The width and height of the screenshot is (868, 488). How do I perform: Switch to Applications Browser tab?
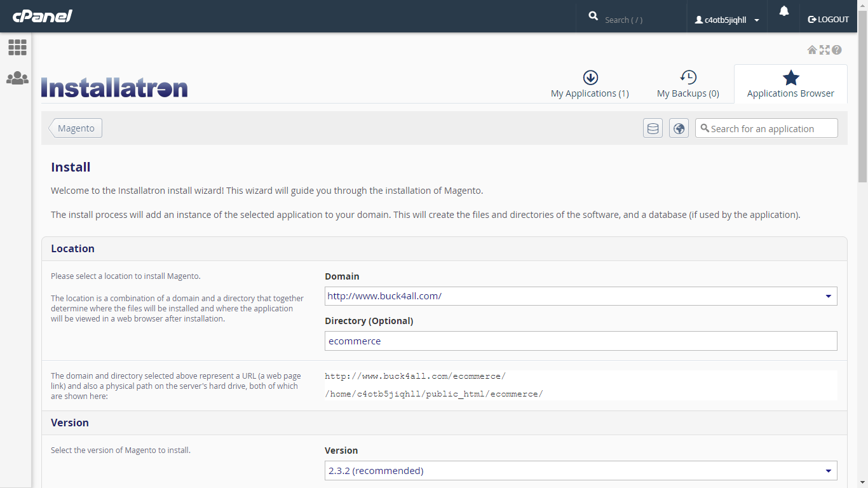pos(790,84)
